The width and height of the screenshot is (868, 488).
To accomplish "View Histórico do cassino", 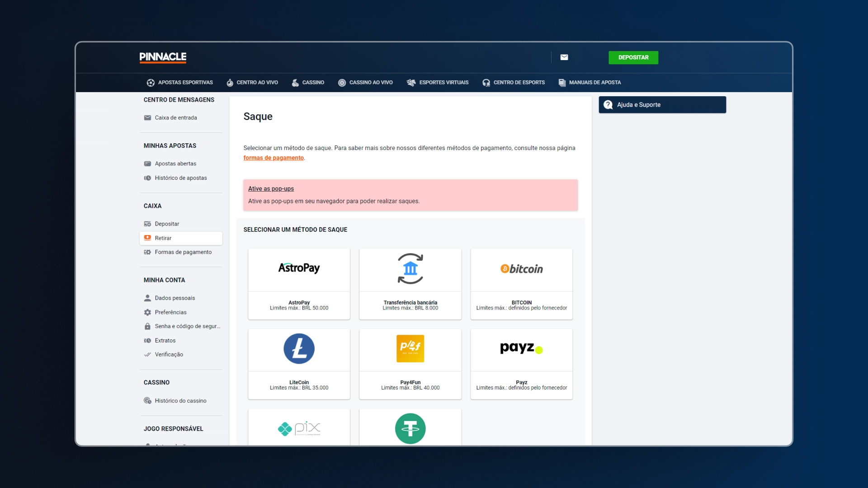I will [x=181, y=401].
